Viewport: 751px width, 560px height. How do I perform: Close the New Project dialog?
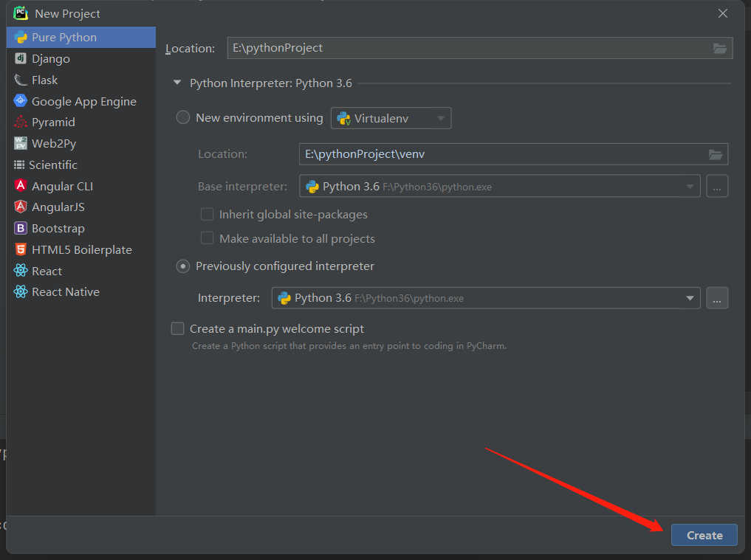723,13
